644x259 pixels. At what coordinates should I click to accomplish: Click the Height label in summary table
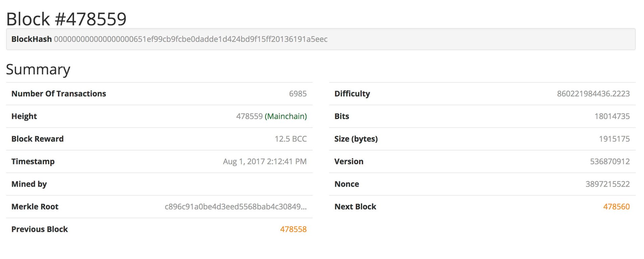point(24,116)
